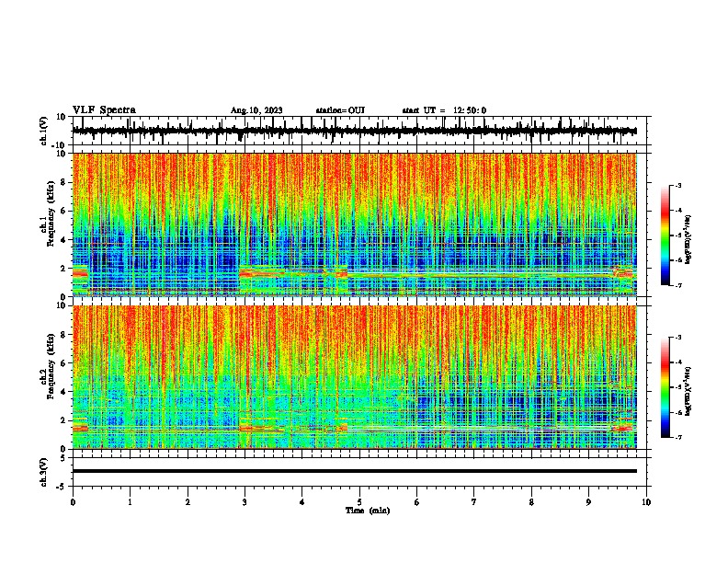Click the "-7" label on ch.1 color bar

[678, 285]
